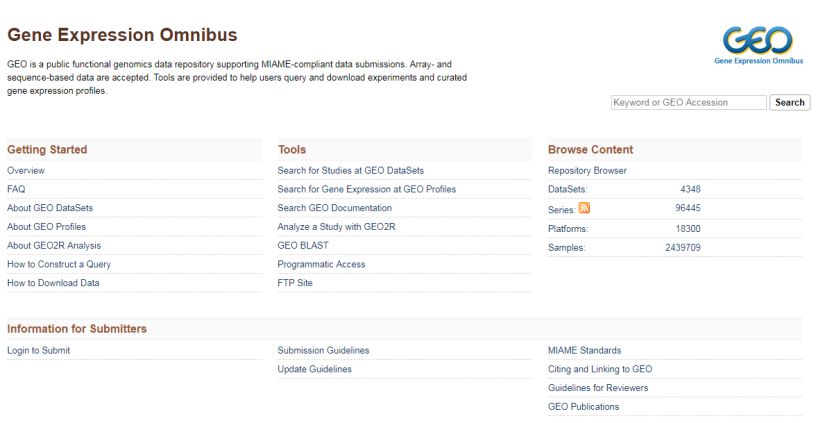Open How to Construct a Query
The height and width of the screenshot is (423, 817).
click(x=59, y=264)
